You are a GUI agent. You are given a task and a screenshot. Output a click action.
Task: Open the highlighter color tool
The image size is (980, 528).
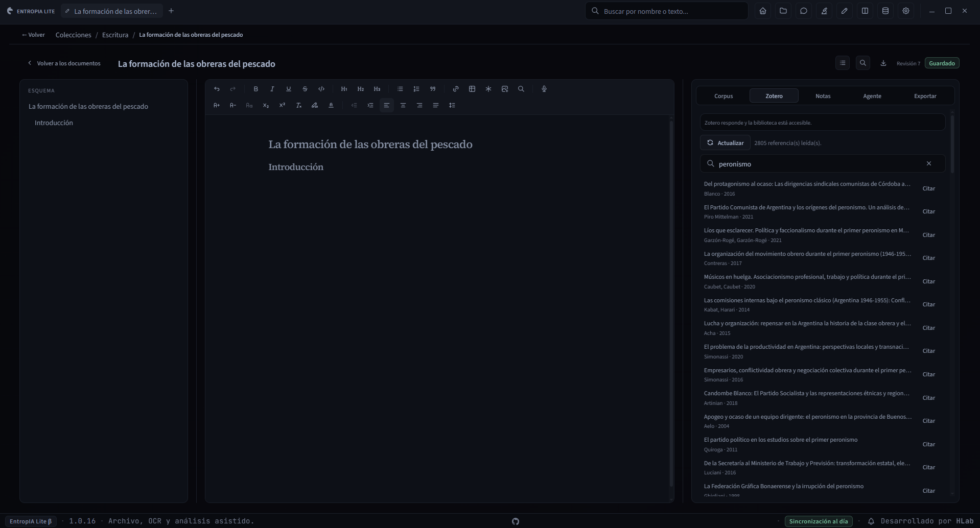click(315, 105)
